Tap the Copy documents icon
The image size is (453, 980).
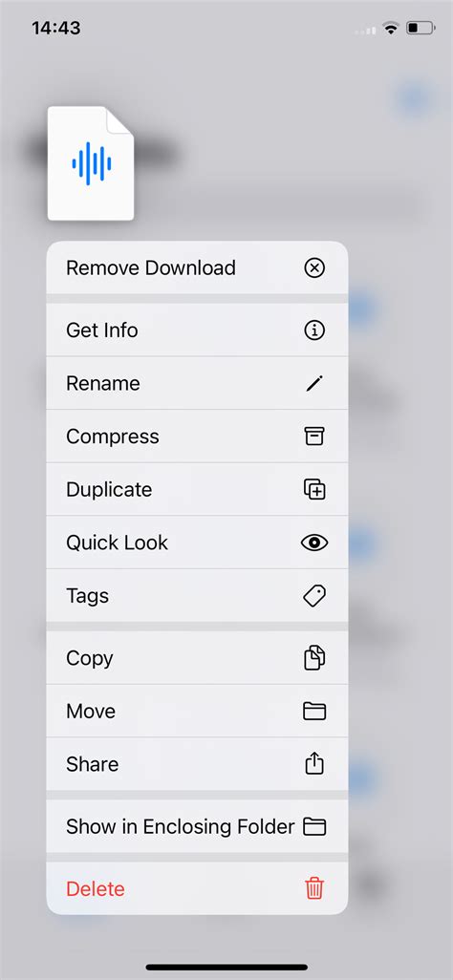(314, 658)
